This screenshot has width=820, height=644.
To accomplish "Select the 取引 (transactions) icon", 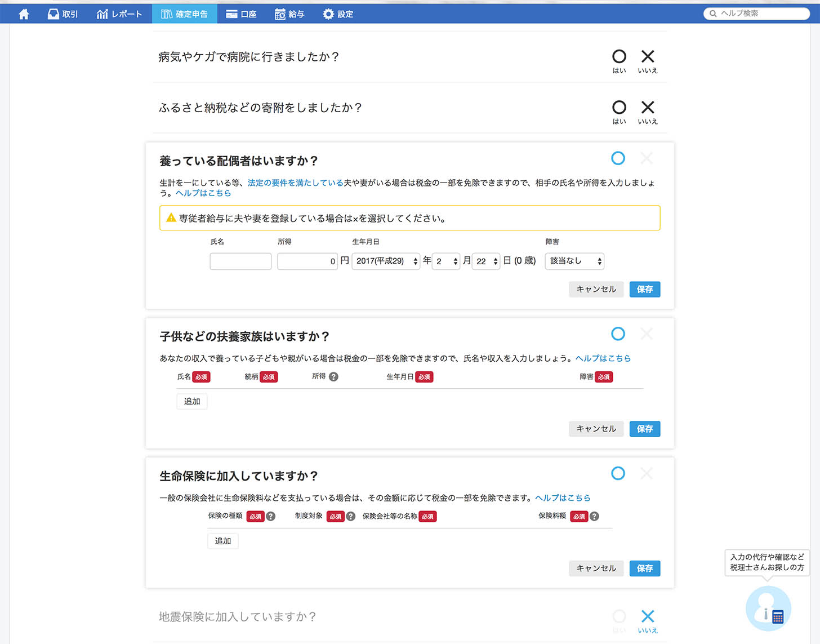I will [63, 14].
